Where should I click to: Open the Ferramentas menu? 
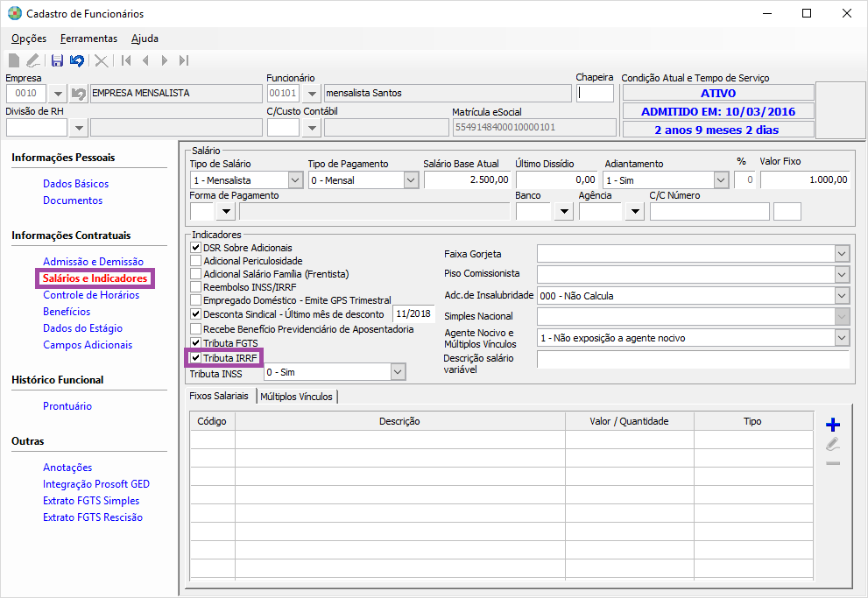coord(88,39)
